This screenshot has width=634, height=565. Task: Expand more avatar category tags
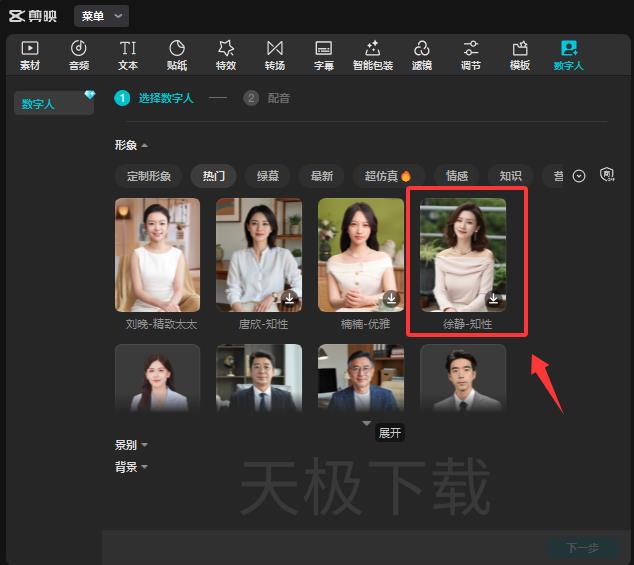pos(579,176)
